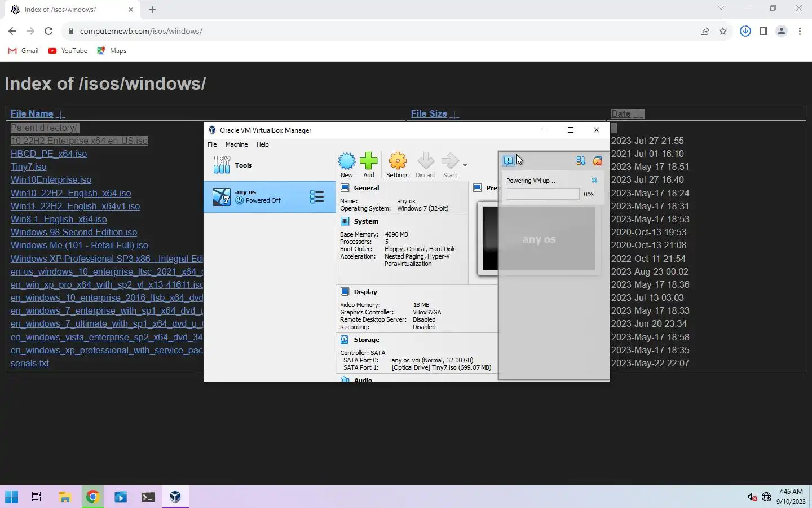Open Tiny7.iso download link
The width and height of the screenshot is (812, 508).
[x=28, y=167]
